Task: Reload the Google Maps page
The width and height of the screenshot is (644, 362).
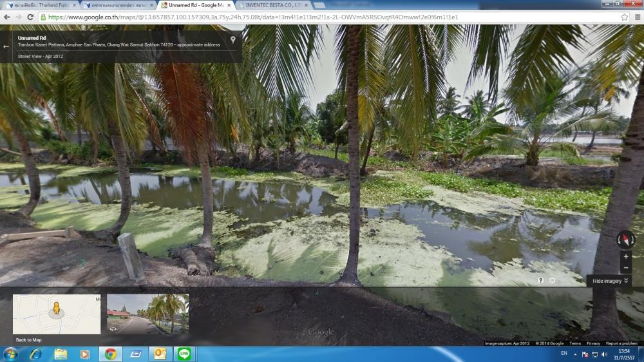Action: click(30, 17)
